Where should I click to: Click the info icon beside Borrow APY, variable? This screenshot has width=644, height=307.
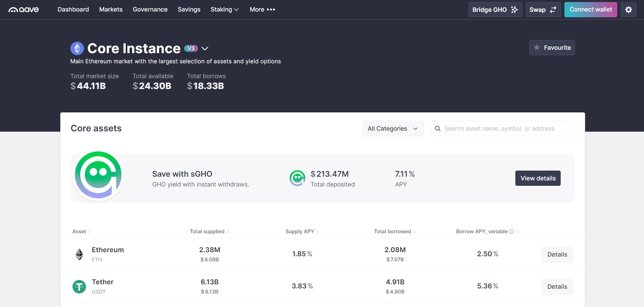(x=512, y=232)
